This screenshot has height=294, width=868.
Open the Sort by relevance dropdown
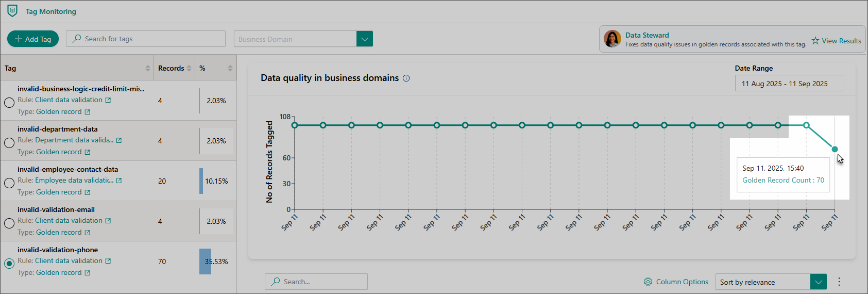818,282
